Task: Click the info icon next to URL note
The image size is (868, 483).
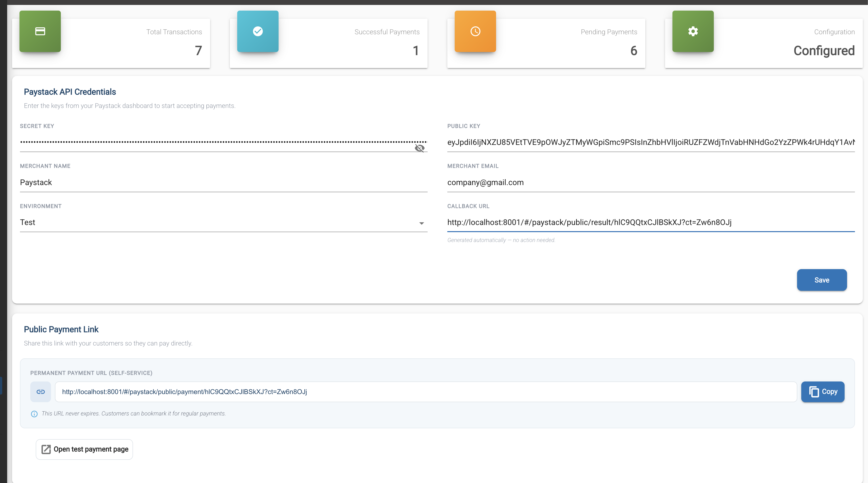Action: (34, 414)
